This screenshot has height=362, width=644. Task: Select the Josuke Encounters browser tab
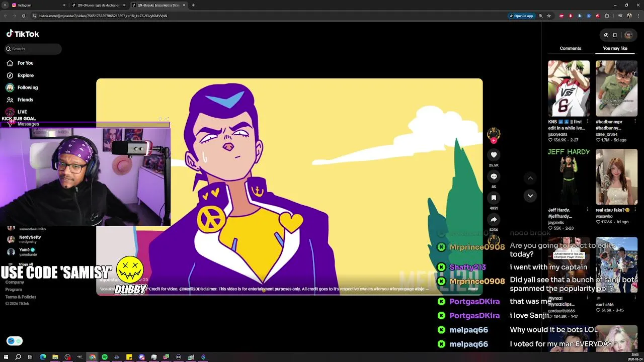tap(158, 5)
